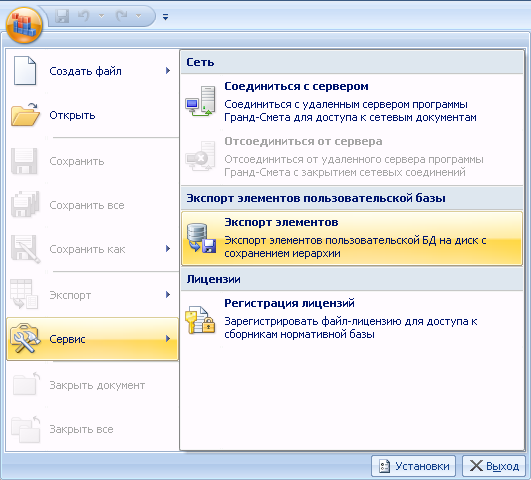Click the server connection icon beside Соединиться с сервером
Screen dimensions: 531x480
[201, 101]
